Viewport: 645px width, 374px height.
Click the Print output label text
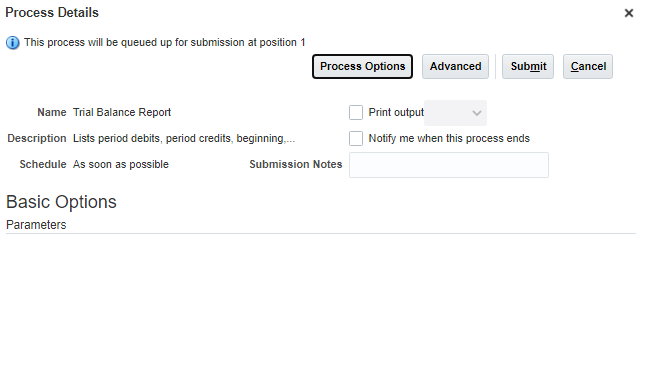[x=396, y=112]
